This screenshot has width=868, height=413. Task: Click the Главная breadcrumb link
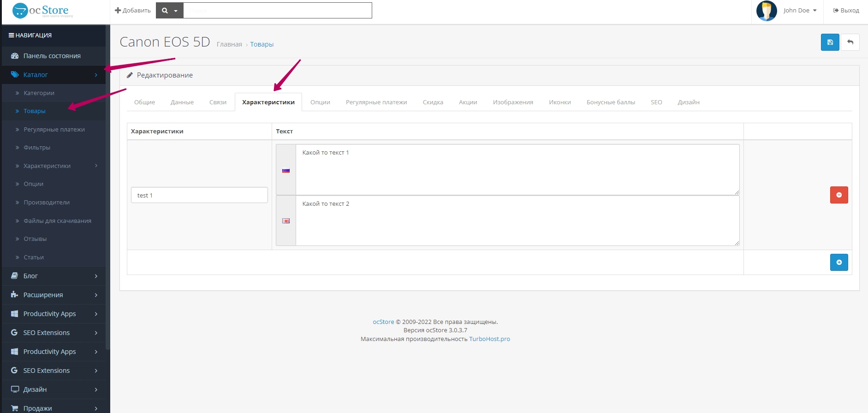229,44
